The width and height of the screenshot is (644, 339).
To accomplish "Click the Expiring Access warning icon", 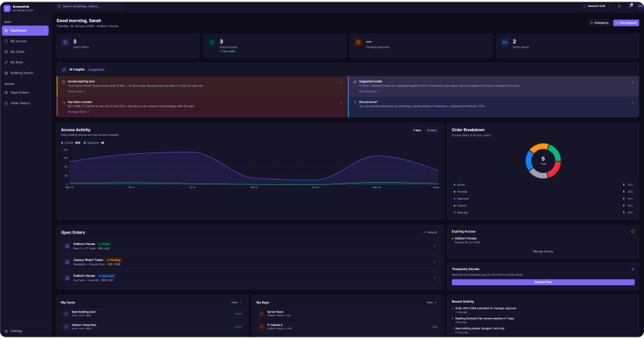I will click(633, 231).
